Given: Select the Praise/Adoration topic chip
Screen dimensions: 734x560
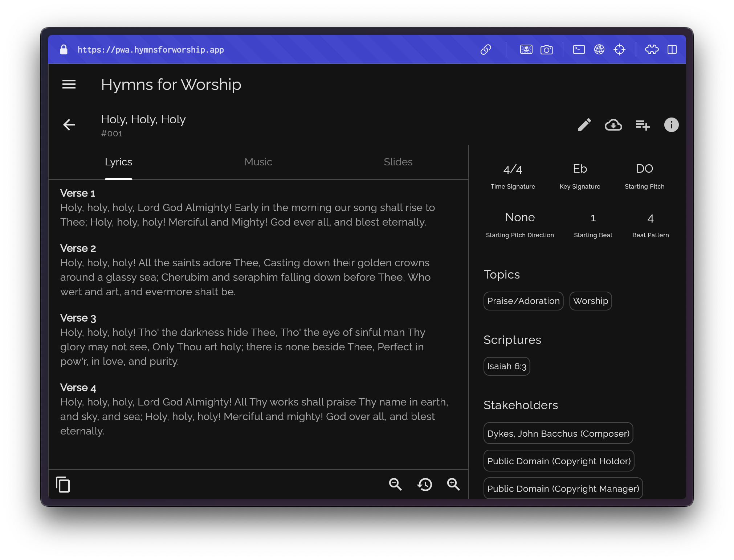Looking at the screenshot, I should pyautogui.click(x=523, y=301).
